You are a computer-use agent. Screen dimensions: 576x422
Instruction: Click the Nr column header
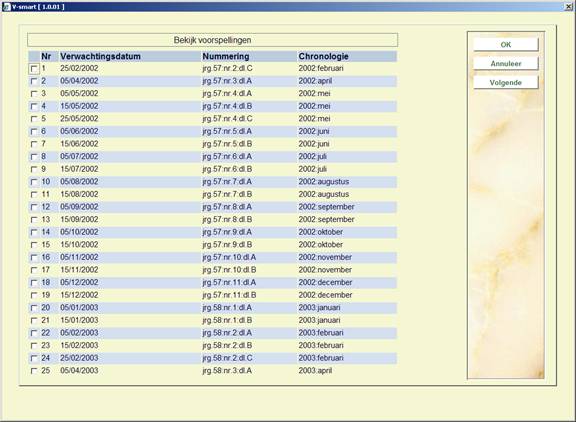[x=46, y=56]
